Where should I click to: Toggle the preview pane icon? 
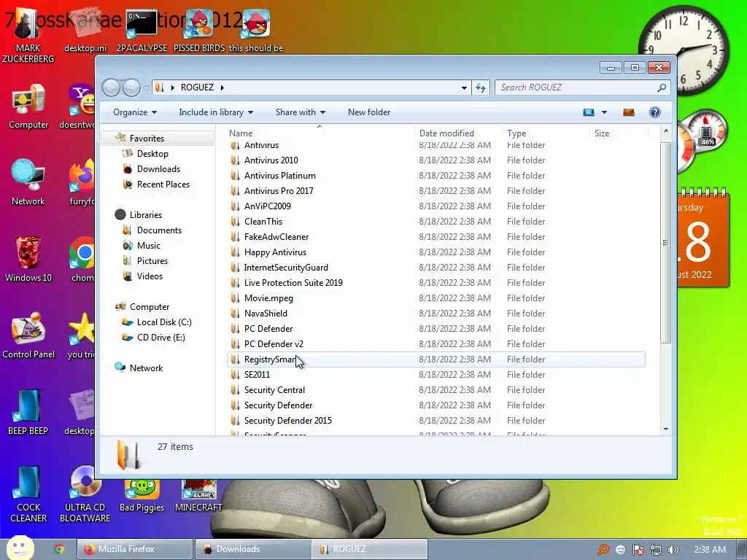[628, 112]
